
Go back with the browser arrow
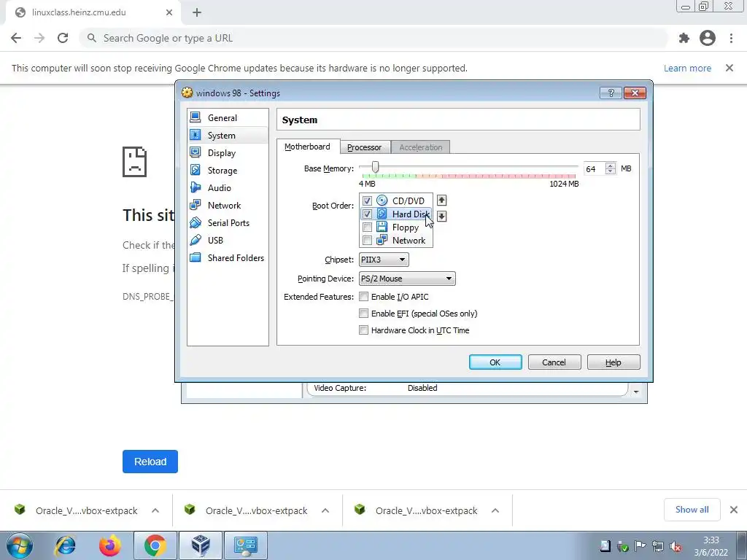pos(16,38)
